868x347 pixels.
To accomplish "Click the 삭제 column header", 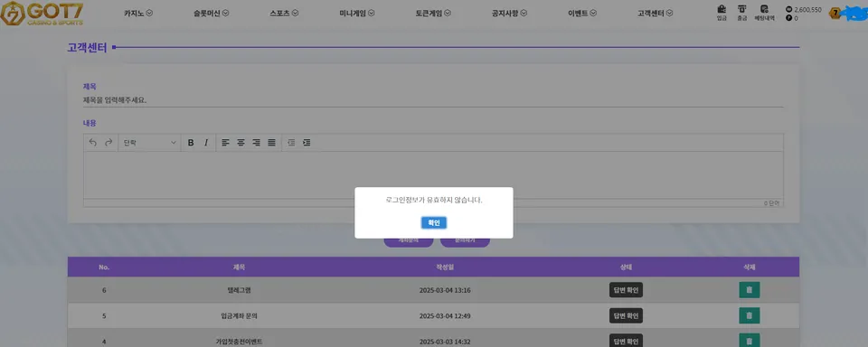I will (x=749, y=267).
